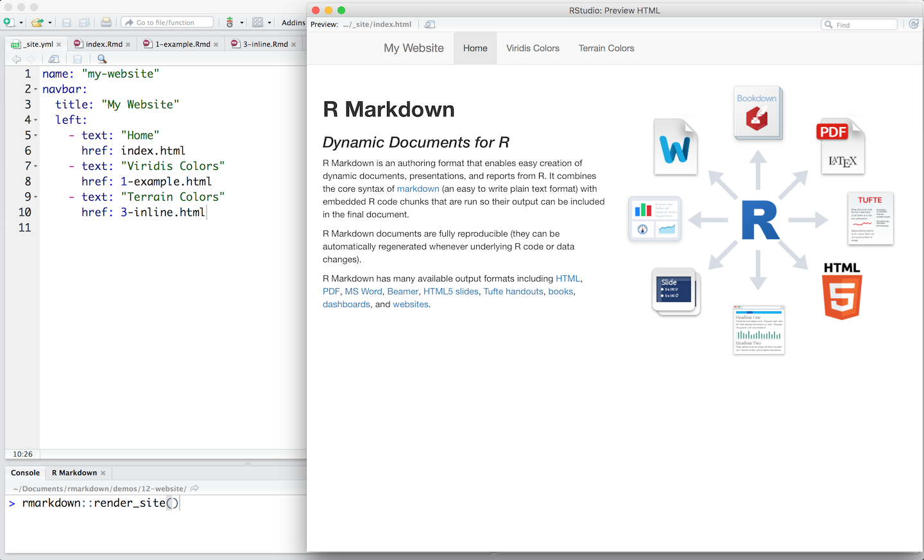924x560 pixels.
Task: Click the Find search field in Preview
Action: (859, 24)
